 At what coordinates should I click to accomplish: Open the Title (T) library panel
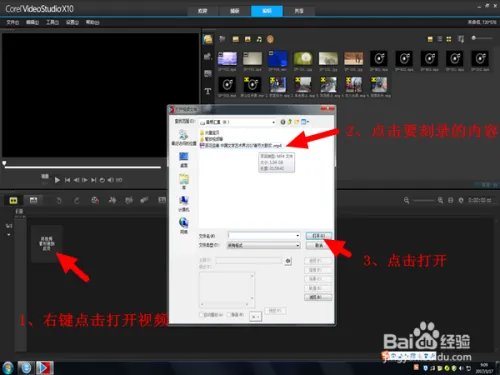[208, 91]
